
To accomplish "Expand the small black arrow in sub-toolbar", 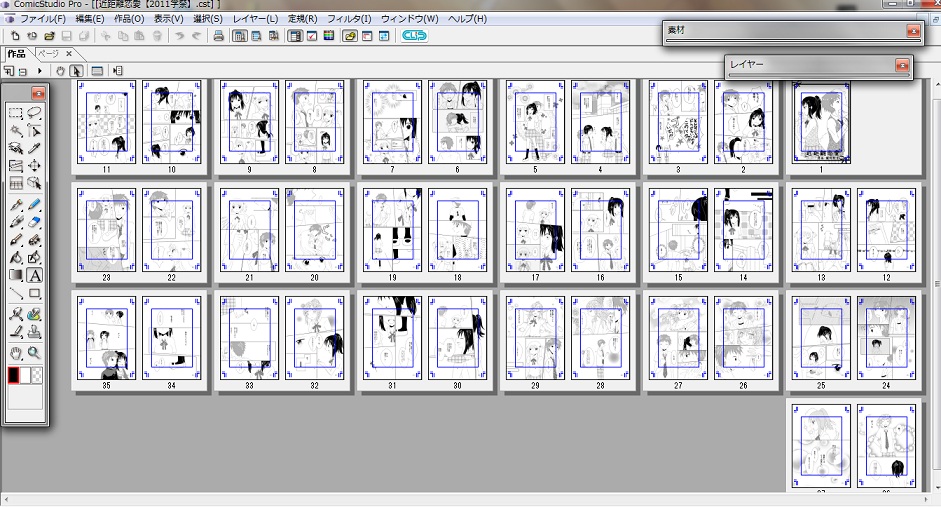I will point(40,71).
